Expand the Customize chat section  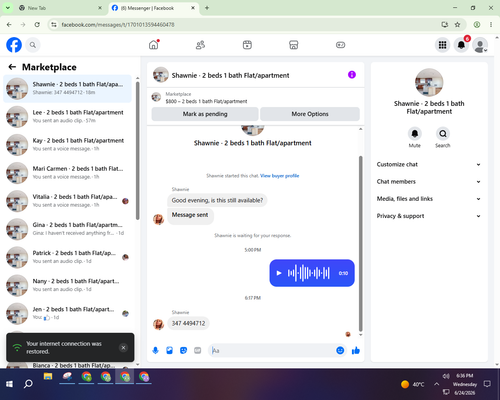(429, 164)
